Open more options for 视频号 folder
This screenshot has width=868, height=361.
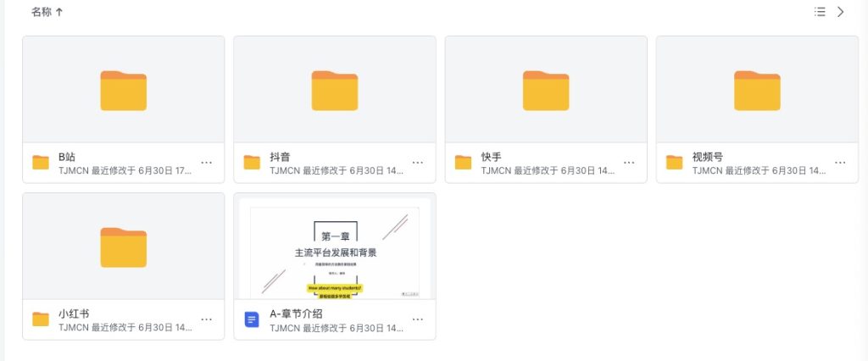point(840,162)
